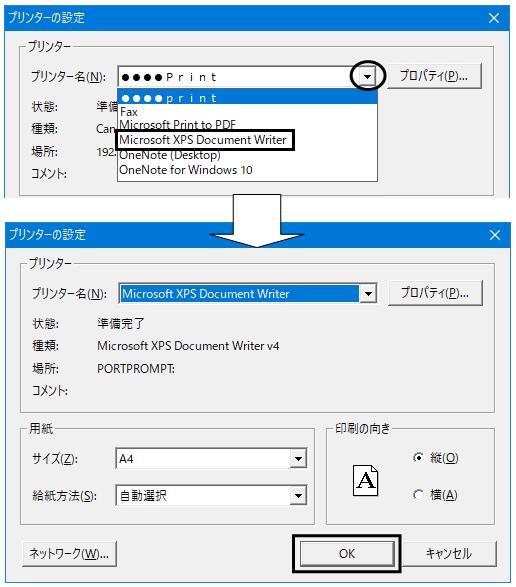Image resolution: width=516 pixels, height=587 pixels.
Task: Select highlighted ●●●●print list entry
Action: pos(247,98)
